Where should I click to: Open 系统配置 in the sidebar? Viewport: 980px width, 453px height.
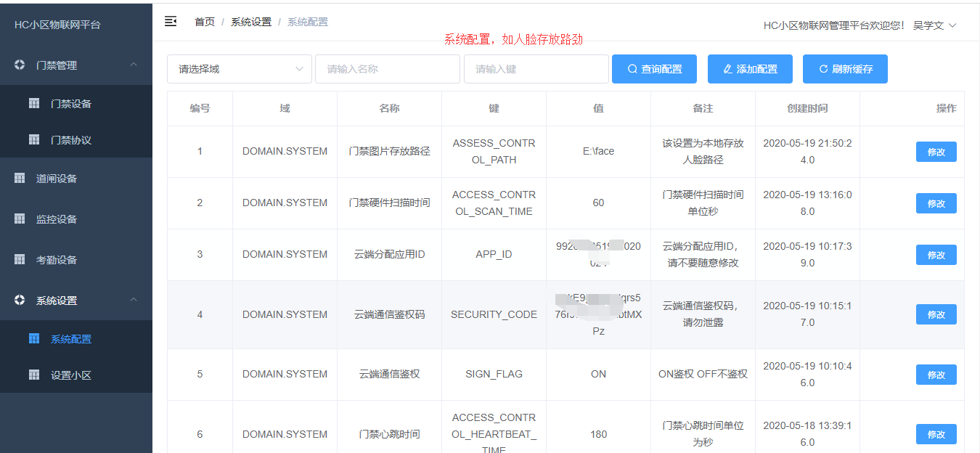70,339
